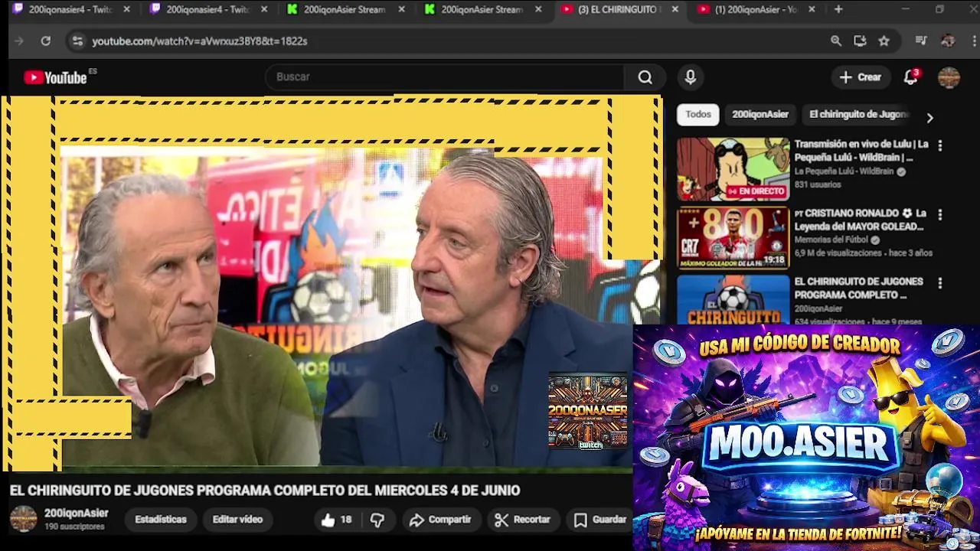Viewport: 980px width, 551px height.
Task: Open the Cristiano Ronaldo video thumbnail
Action: (x=733, y=238)
